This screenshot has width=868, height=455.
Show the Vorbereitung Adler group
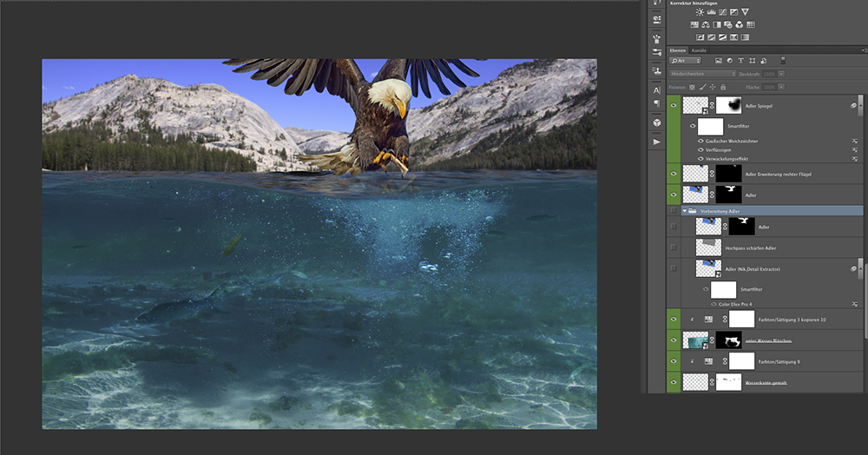pyautogui.click(x=674, y=211)
